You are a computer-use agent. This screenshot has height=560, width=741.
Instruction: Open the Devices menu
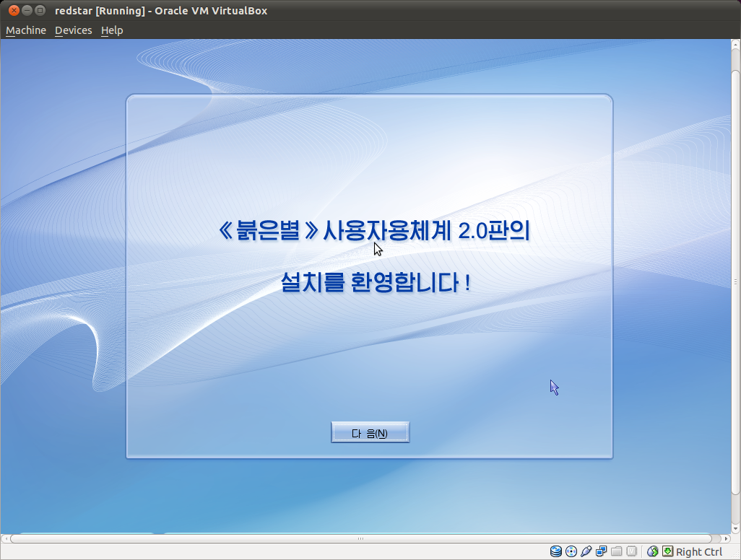pos(73,30)
